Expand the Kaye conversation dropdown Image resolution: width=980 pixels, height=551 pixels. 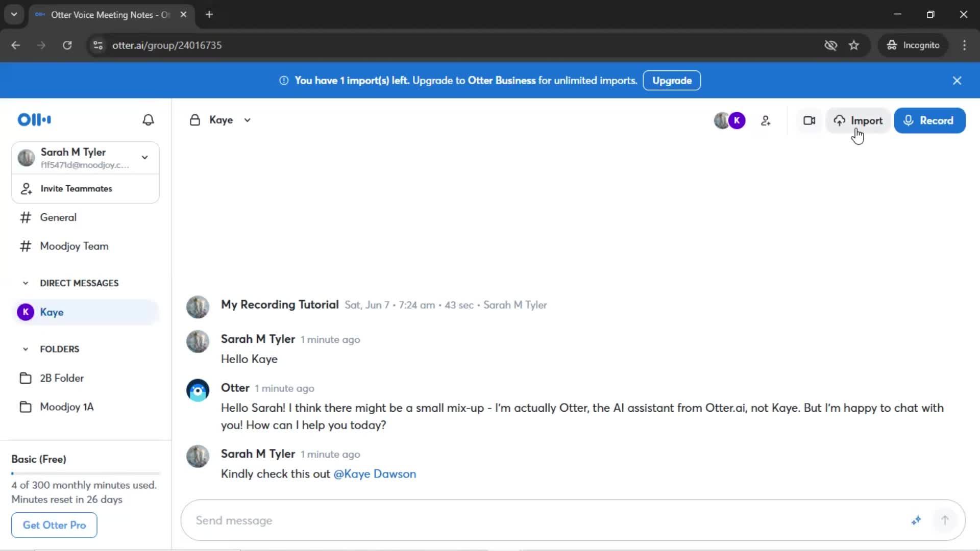pos(248,120)
